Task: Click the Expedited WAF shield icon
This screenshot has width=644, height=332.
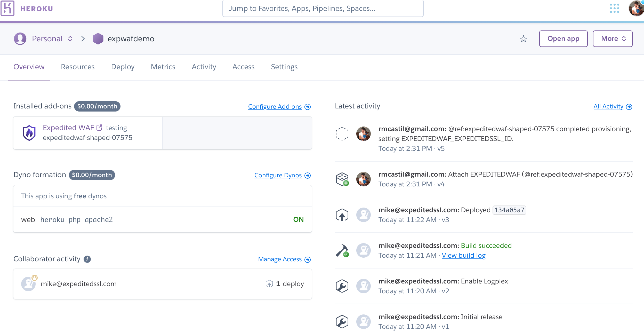Action: (29, 133)
